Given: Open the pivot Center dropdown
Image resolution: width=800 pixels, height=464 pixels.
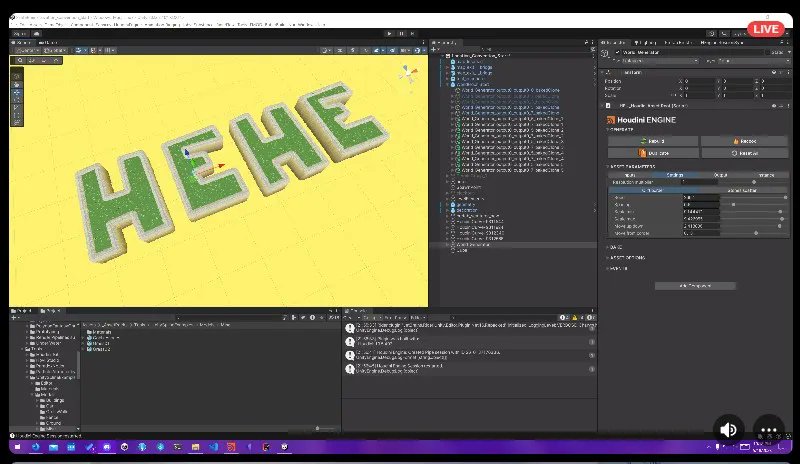Looking at the screenshot, I should point(27,51).
